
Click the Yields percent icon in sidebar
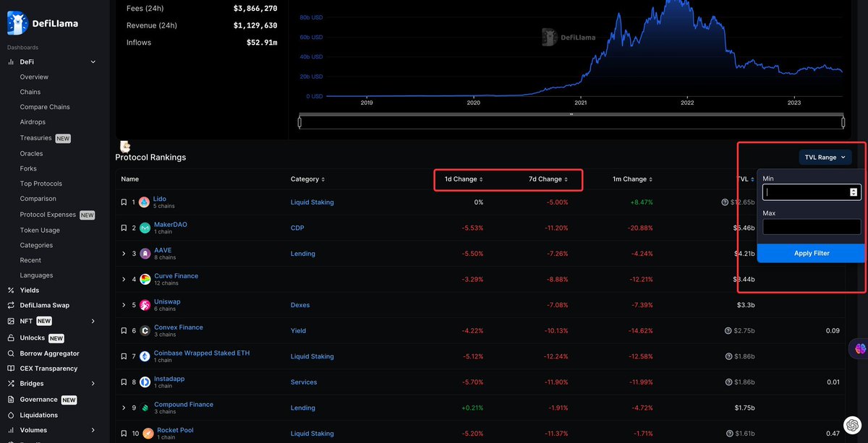click(x=11, y=291)
